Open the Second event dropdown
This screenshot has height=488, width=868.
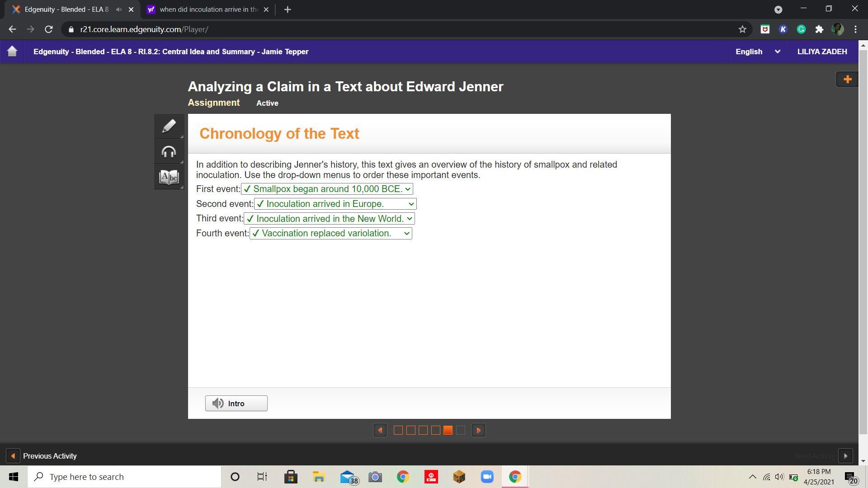(x=335, y=204)
